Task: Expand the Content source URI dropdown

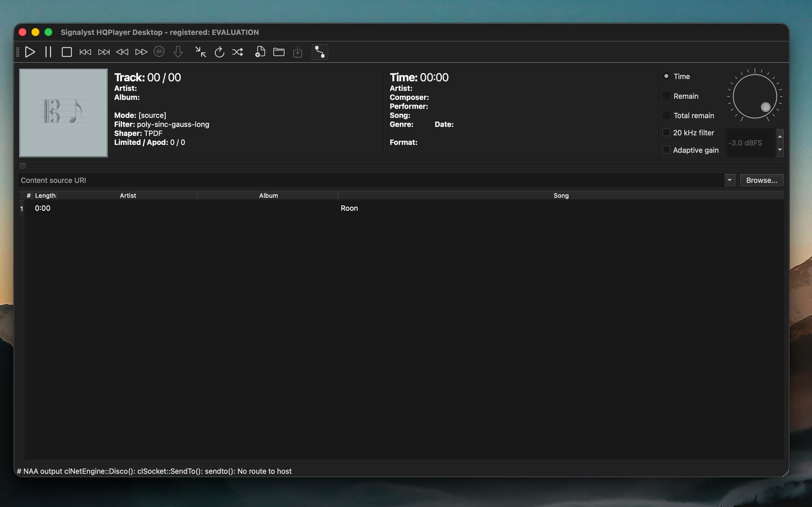Action: 730,180
